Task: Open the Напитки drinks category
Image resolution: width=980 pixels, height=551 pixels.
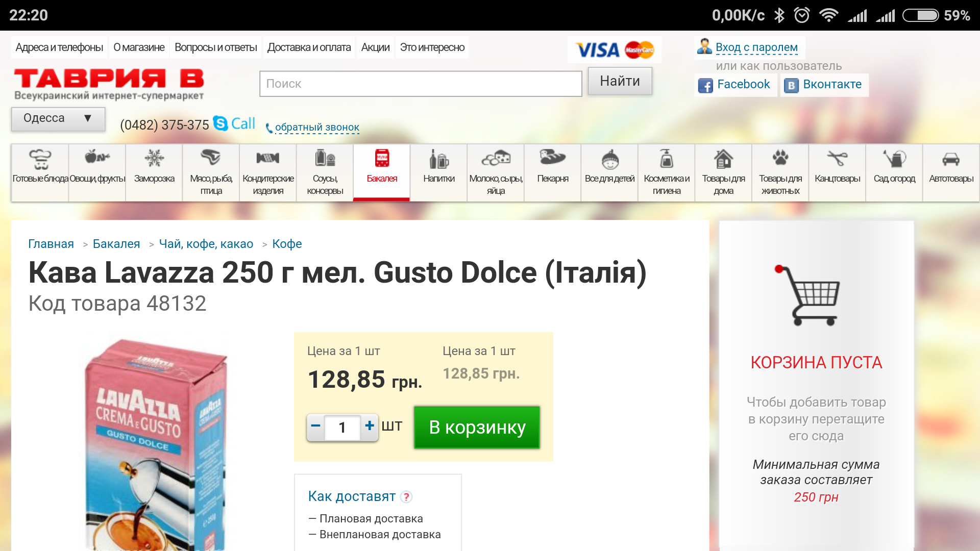Action: point(439,172)
